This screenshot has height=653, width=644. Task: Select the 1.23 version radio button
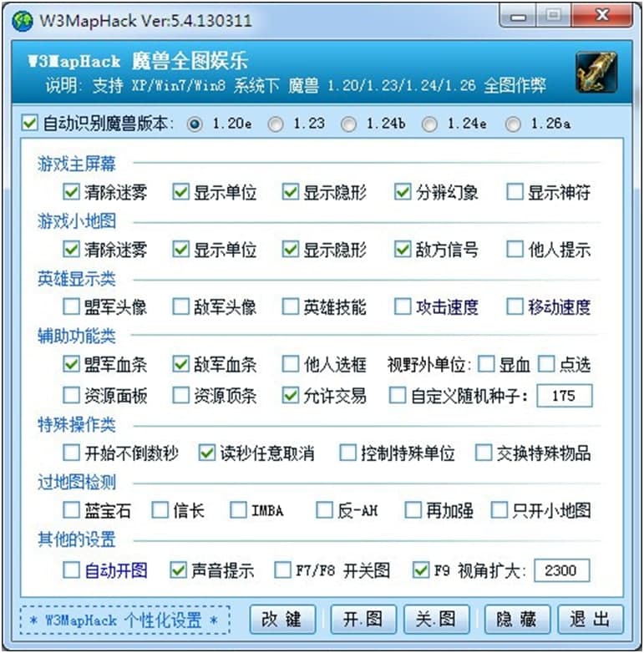[276, 124]
